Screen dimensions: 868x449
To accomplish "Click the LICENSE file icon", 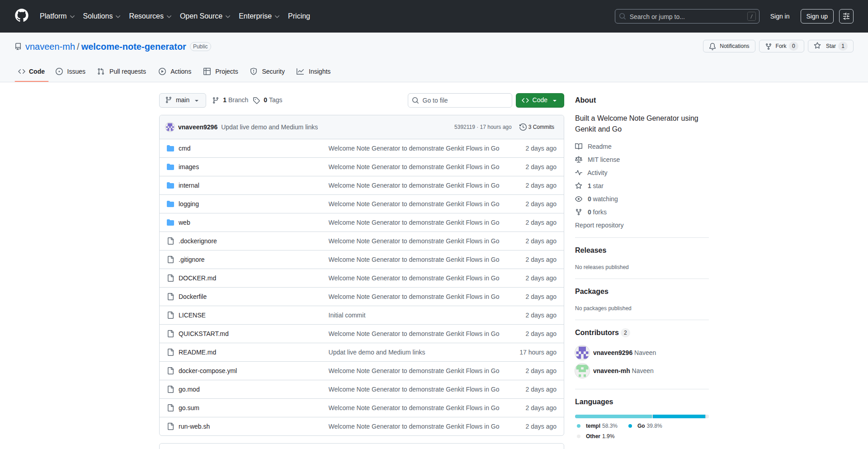I will point(170,315).
